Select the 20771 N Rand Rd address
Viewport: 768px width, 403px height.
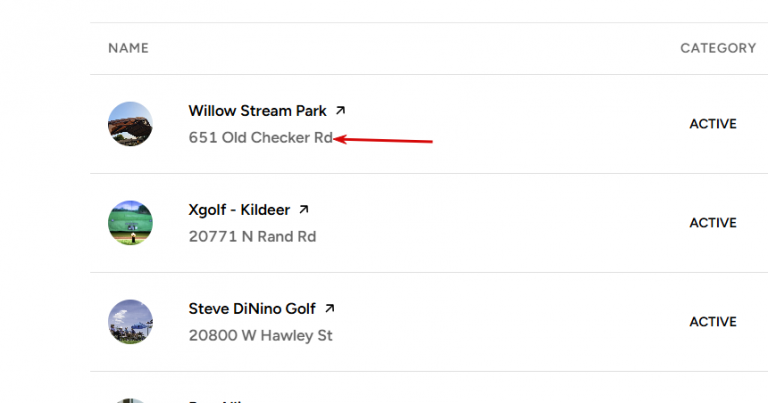(x=252, y=237)
